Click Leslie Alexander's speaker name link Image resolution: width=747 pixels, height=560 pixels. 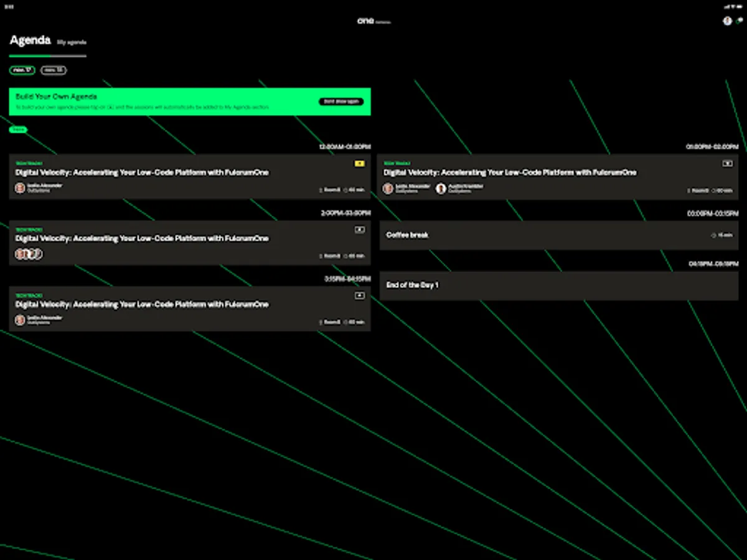45,185
